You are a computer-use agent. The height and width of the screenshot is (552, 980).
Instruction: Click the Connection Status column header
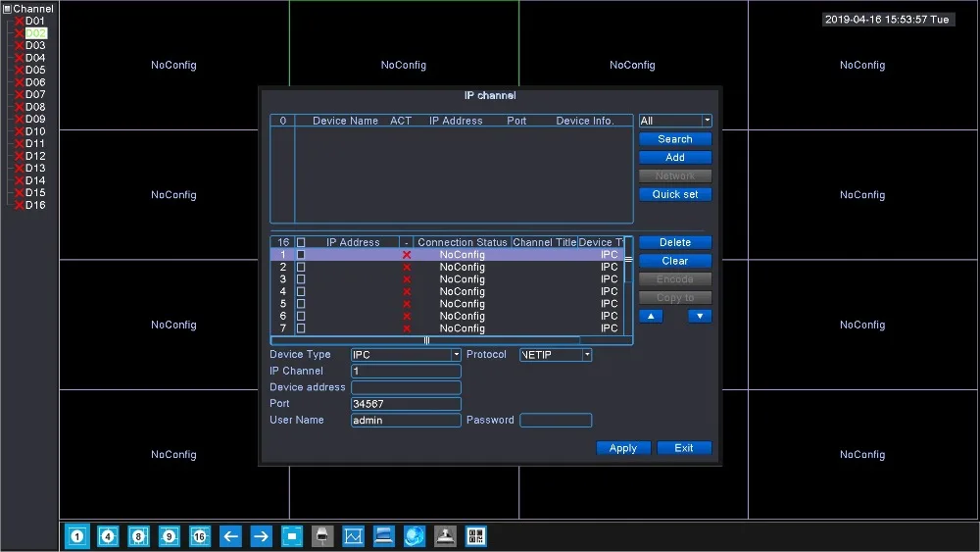(462, 242)
